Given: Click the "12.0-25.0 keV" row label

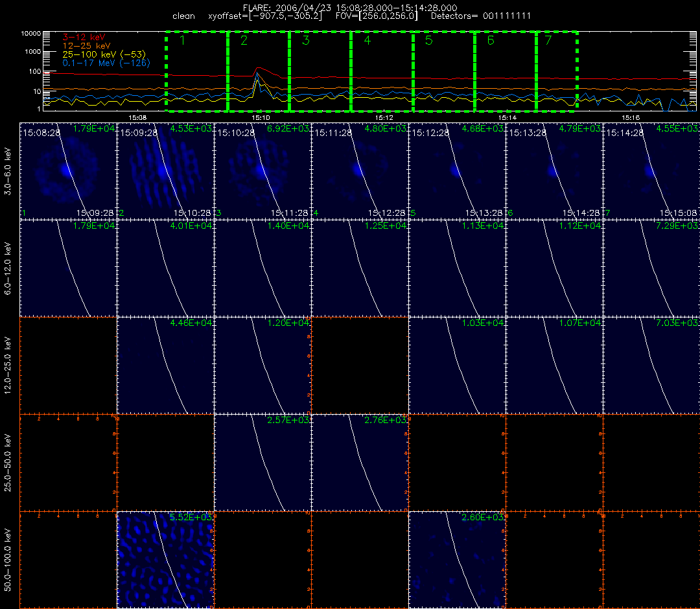Looking at the screenshot, I should (8, 365).
